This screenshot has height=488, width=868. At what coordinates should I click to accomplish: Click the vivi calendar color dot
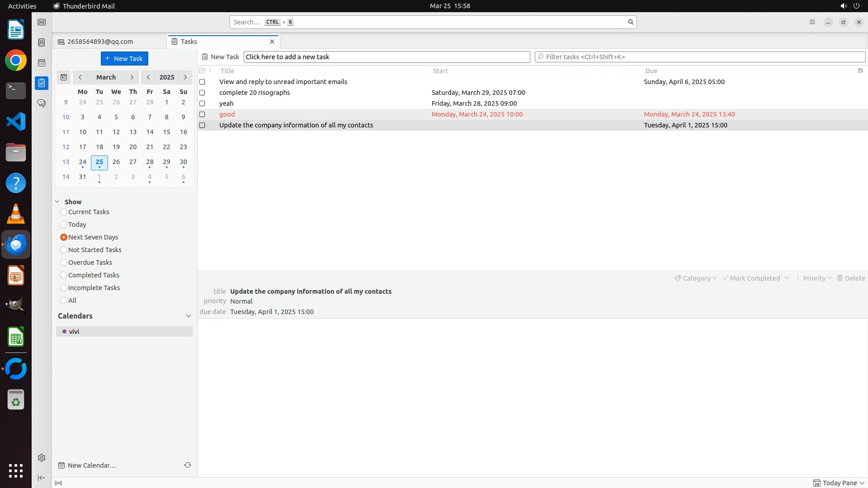tap(64, 332)
